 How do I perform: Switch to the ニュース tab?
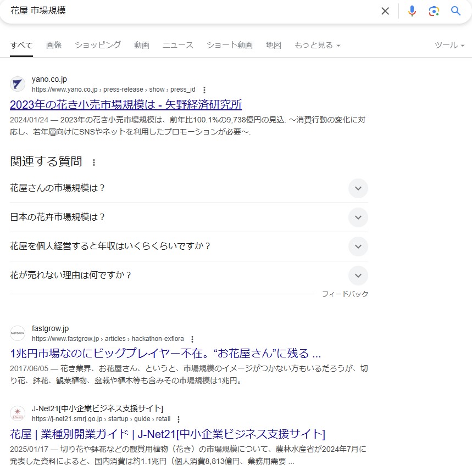tap(177, 45)
